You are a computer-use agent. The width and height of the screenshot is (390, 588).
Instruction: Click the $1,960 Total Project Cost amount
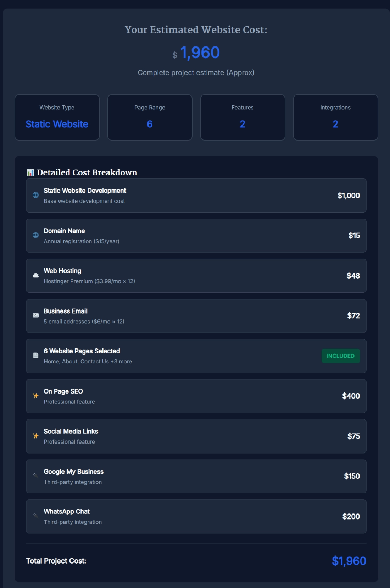(x=349, y=561)
